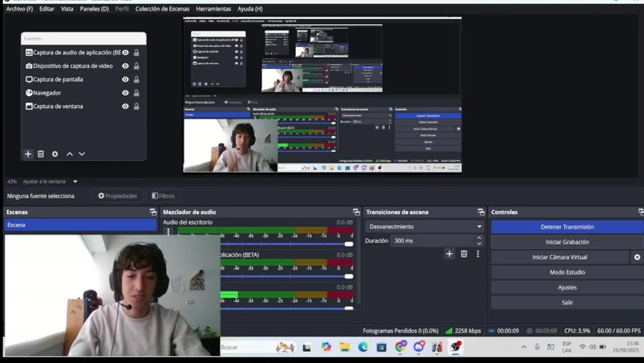Click the Filtros button

click(163, 196)
